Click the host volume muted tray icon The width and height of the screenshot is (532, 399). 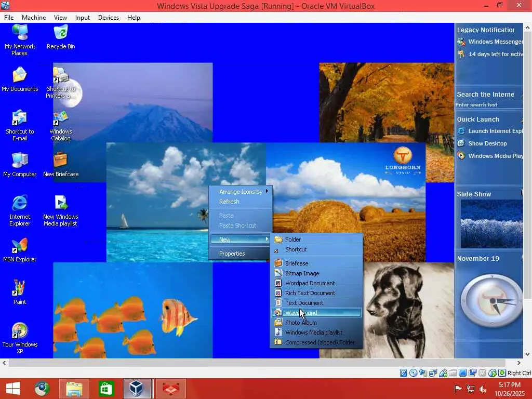tap(483, 389)
